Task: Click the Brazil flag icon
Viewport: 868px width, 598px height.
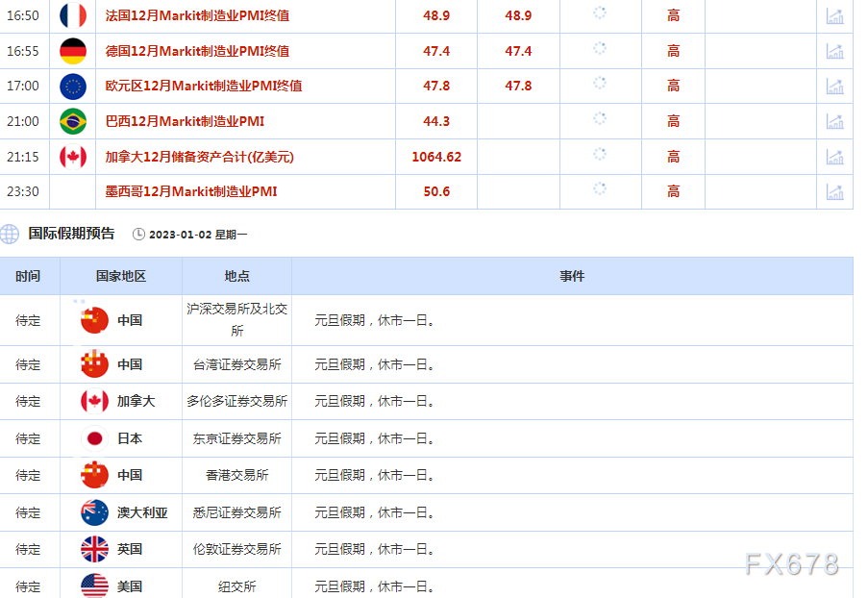Action: pyautogui.click(x=73, y=121)
